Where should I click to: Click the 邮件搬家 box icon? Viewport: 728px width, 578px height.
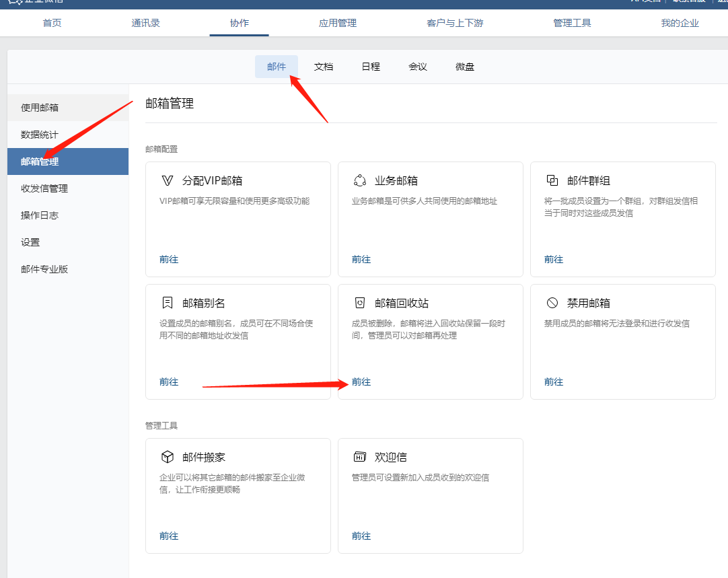click(167, 457)
